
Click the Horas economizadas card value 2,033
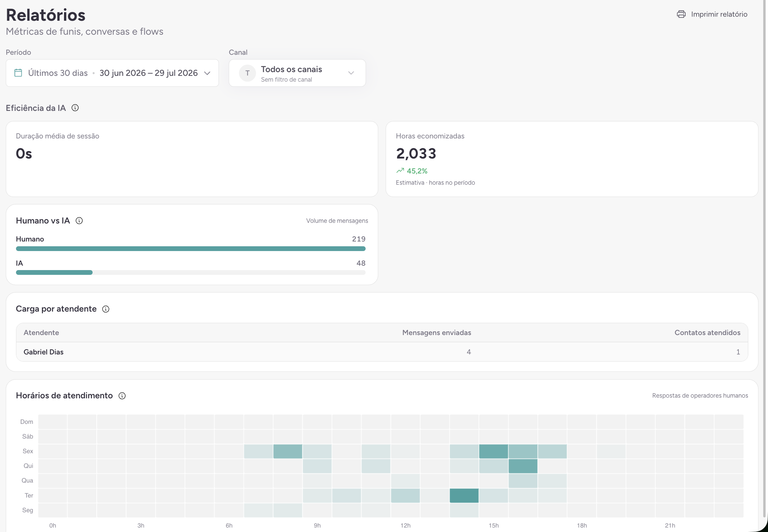416,154
